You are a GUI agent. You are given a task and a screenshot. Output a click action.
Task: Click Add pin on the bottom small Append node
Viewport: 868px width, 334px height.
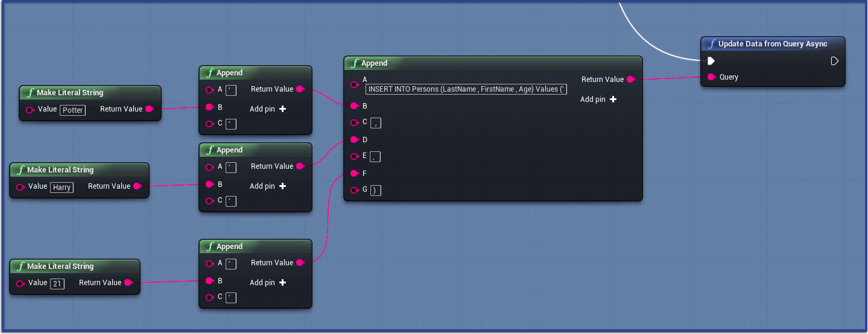pyautogui.click(x=268, y=283)
